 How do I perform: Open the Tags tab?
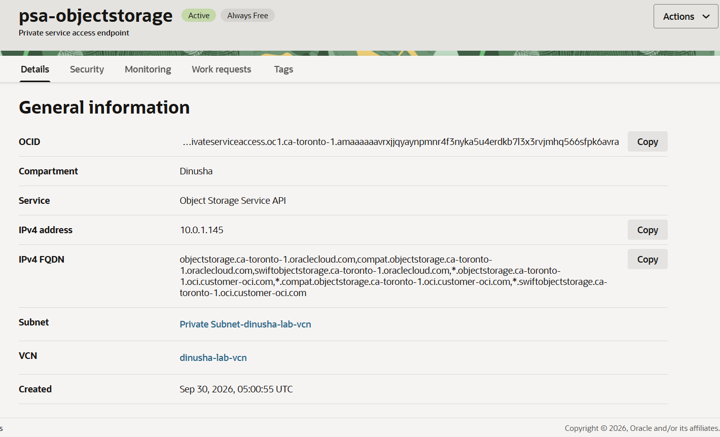click(x=283, y=69)
